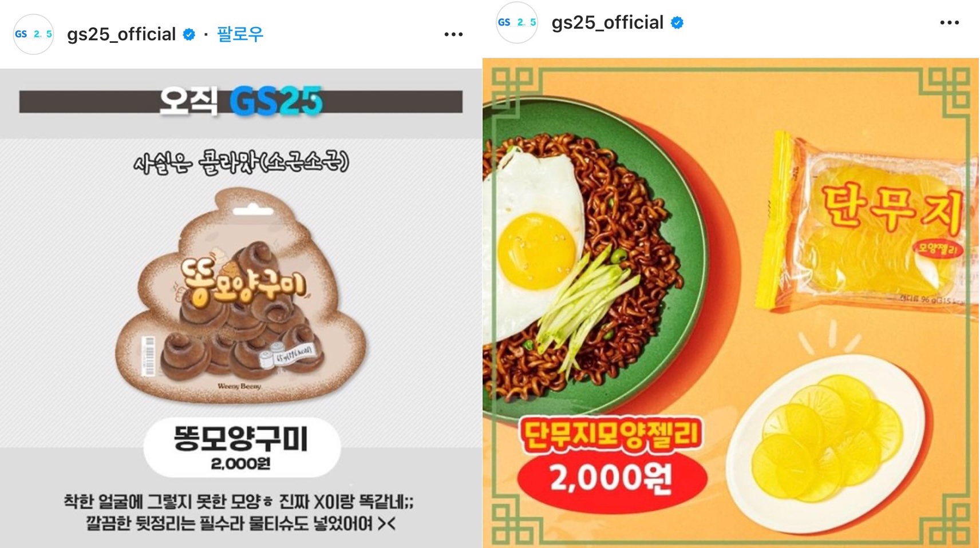Click the bottom caption text on left post

pos(239,513)
